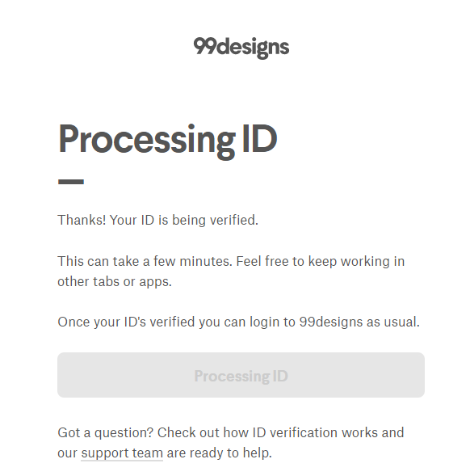
Task: Click '99designs as usual.' in the login sentence
Action: [359, 322]
